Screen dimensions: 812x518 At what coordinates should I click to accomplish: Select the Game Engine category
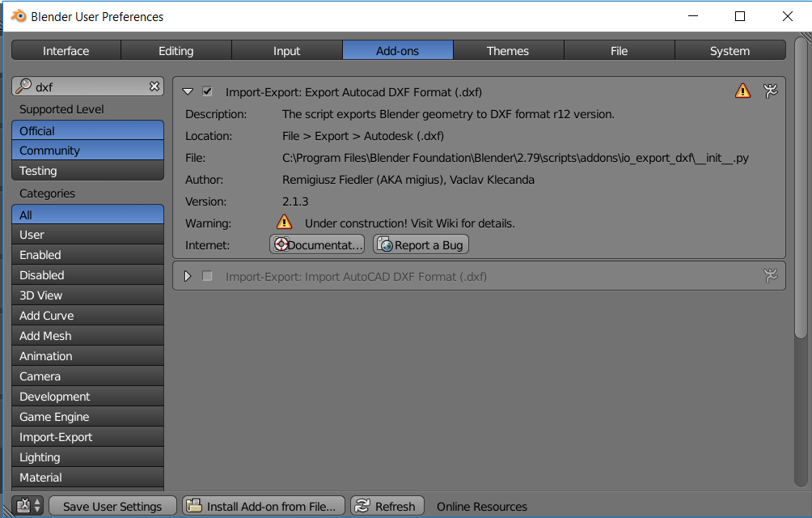click(x=87, y=417)
